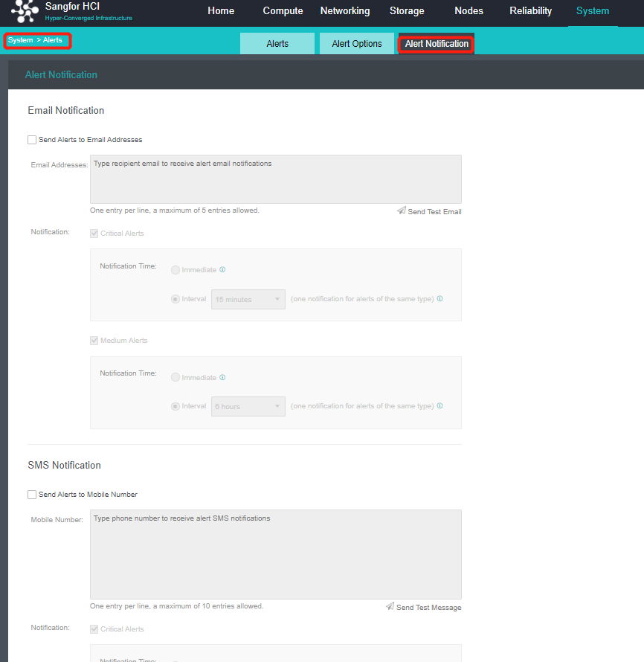Open the System menu
The image size is (644, 662).
[593, 11]
